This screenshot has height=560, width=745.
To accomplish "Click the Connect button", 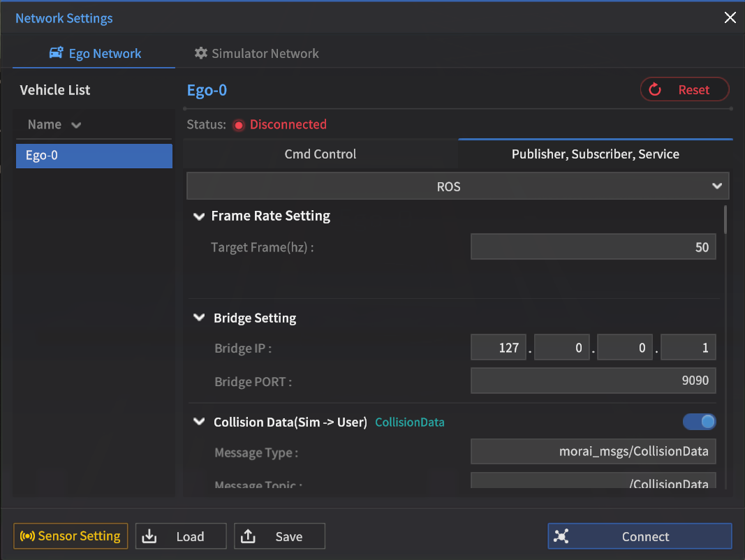I will pyautogui.click(x=640, y=536).
